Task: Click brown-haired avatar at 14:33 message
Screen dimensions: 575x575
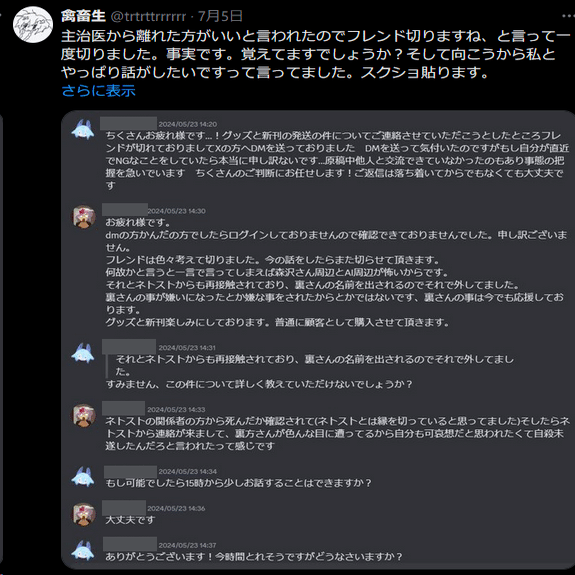Action: (x=83, y=415)
